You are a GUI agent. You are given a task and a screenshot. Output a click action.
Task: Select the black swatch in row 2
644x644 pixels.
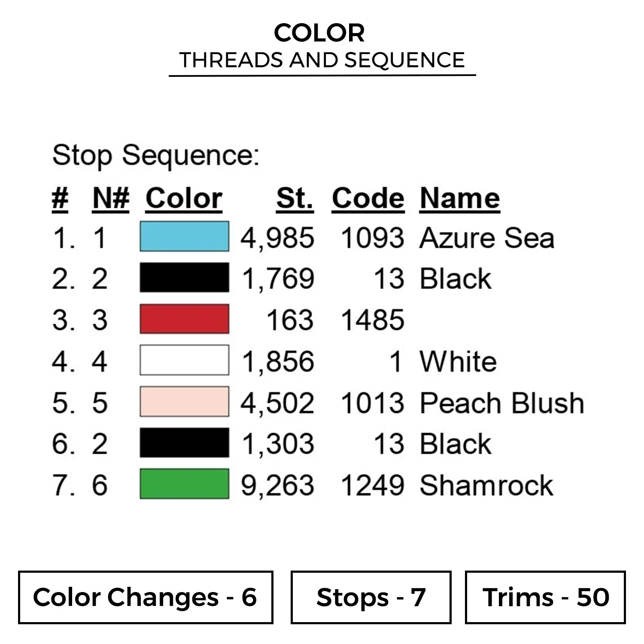click(184, 277)
